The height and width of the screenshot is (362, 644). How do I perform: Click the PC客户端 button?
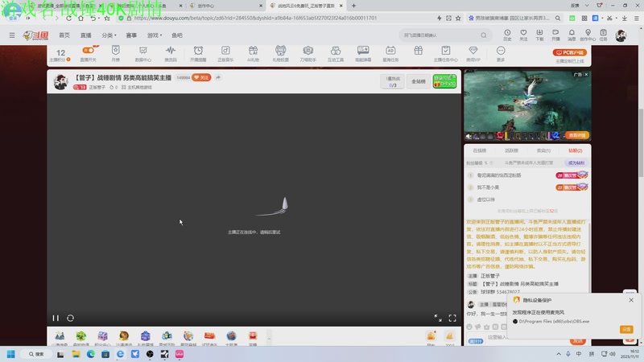pyautogui.click(x=570, y=52)
